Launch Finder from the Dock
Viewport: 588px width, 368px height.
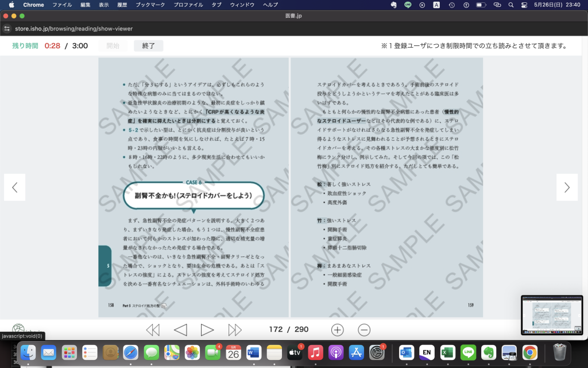pyautogui.click(x=28, y=352)
